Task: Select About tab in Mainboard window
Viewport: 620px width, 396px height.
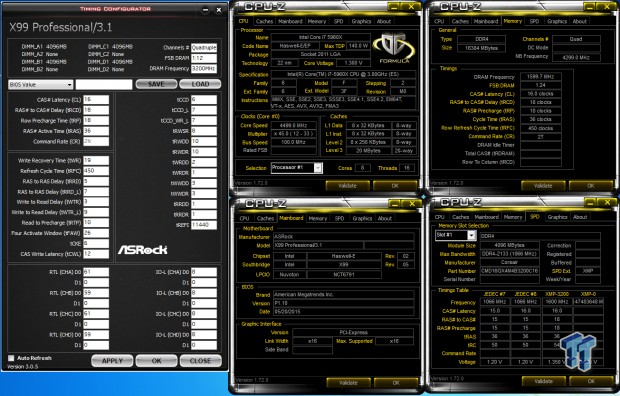Action: click(x=384, y=218)
